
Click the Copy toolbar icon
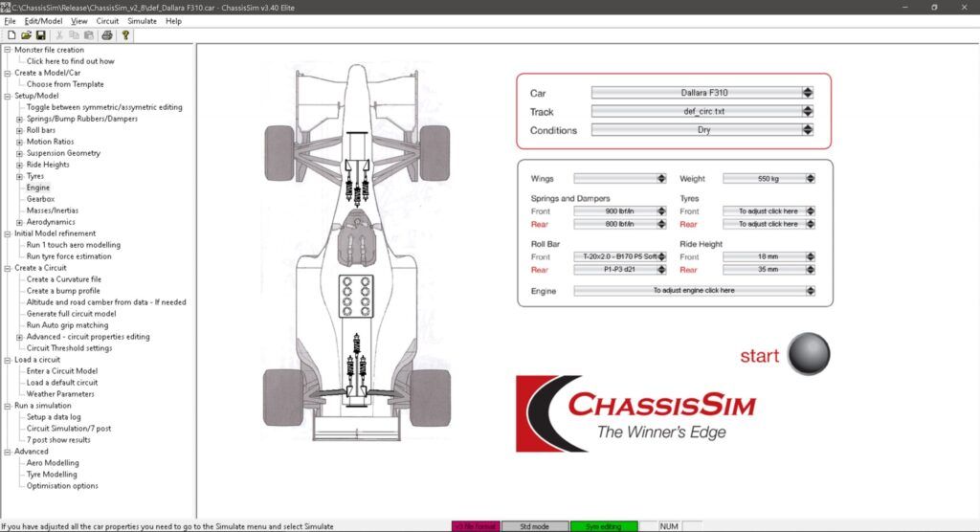74,35
